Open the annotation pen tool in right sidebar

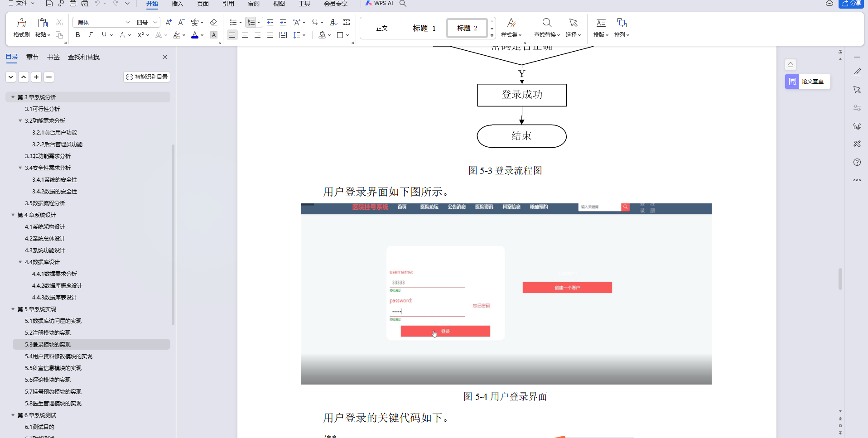pos(857,72)
